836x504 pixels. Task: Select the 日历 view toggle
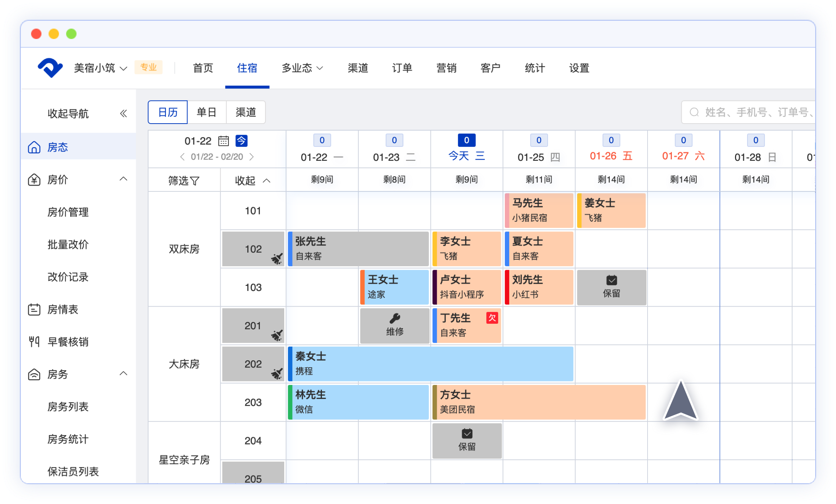[168, 112]
